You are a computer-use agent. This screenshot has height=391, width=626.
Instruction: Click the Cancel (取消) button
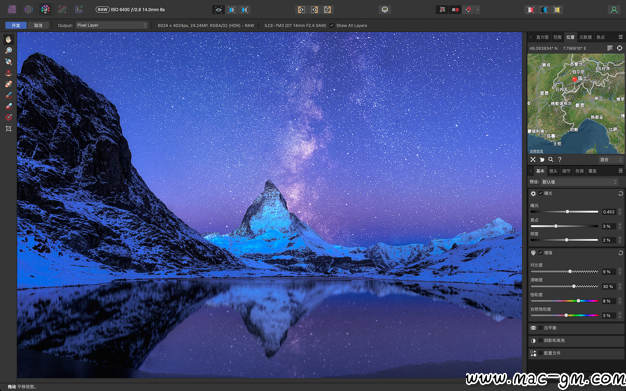pos(38,25)
